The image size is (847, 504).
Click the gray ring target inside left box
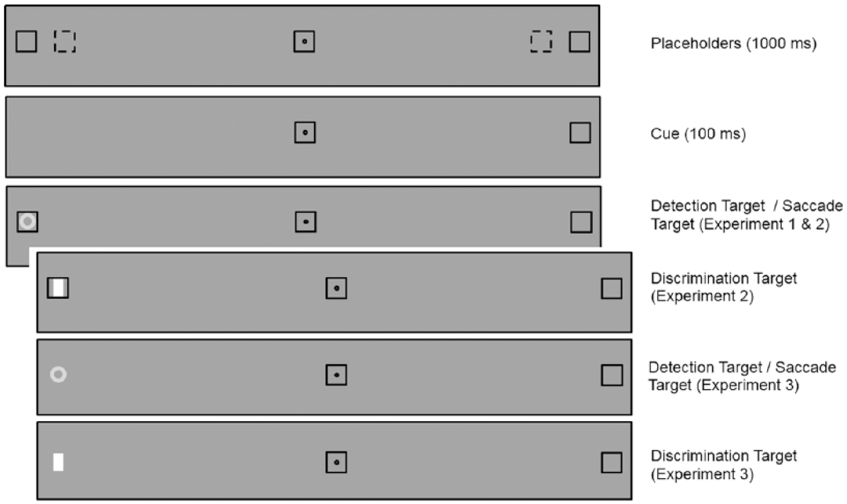click(27, 221)
